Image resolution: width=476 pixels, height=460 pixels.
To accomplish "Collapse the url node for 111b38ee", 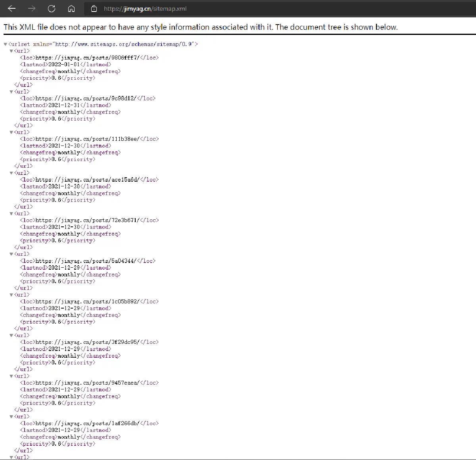I will 11,132.
